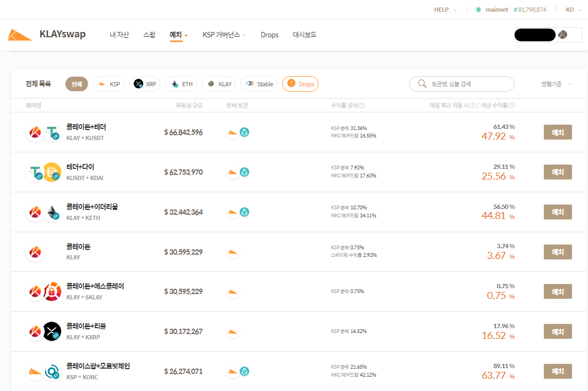Toggle the KLAY filter chip
Screen dimensions: 588x391
click(x=218, y=84)
